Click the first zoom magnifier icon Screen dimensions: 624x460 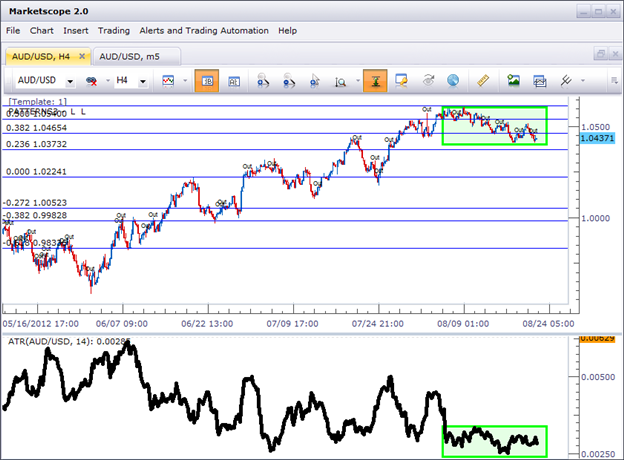click(x=263, y=81)
